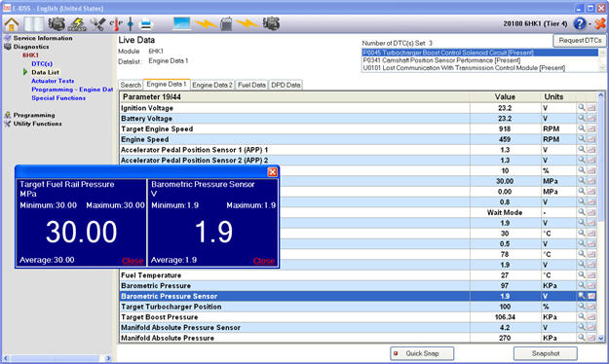The width and height of the screenshot is (609, 364).
Task: Close the Target Fuel Rail Pressure panel
Action: point(133,261)
